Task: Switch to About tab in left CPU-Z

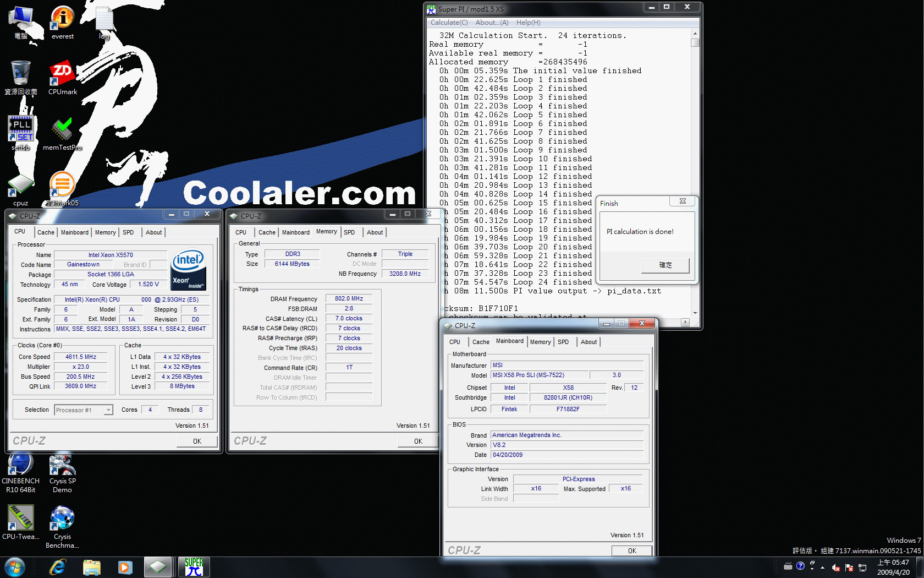Action: click(153, 232)
